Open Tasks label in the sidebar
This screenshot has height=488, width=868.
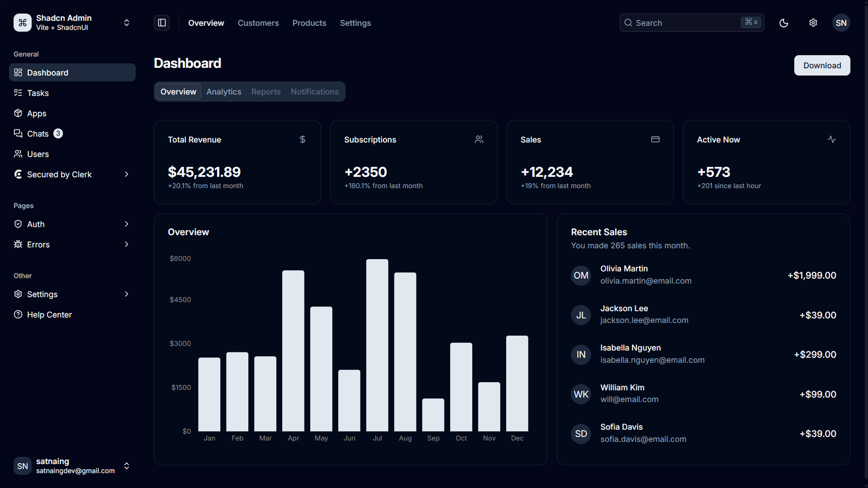38,93
